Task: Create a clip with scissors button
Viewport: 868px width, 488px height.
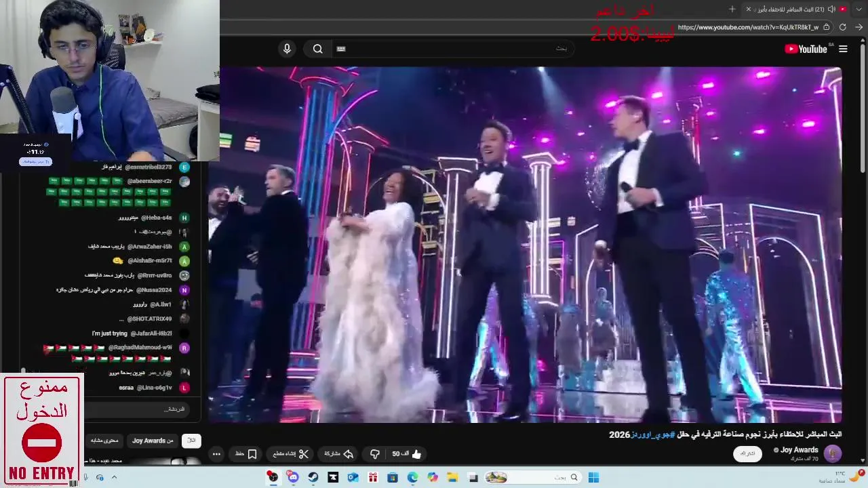Action: coord(291,454)
